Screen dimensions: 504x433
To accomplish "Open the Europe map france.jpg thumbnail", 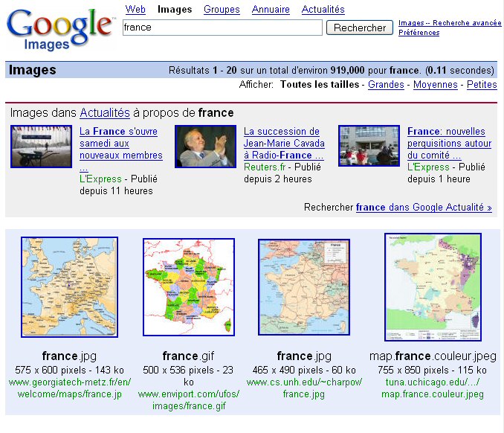I will click(69, 286).
